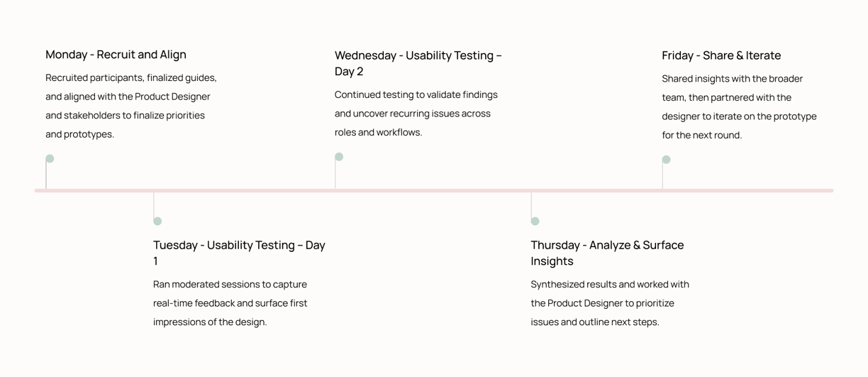868x377 pixels.
Task: Click the 'Synthesized results and worked with' paragraph
Action: [610, 303]
